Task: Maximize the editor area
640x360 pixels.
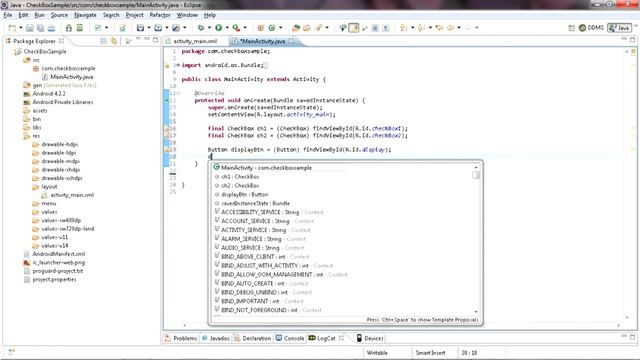Action: (632, 40)
